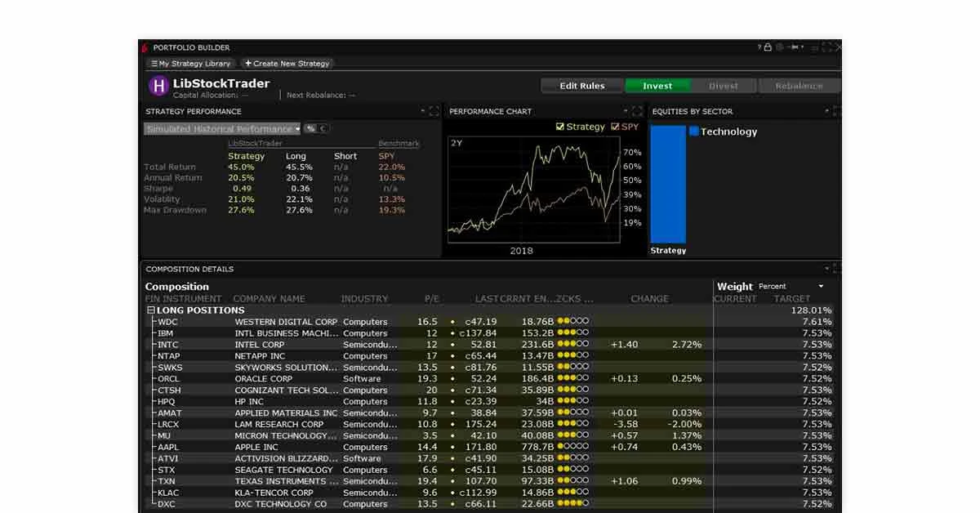980x513 pixels.
Task: Switch to the Create New Strategy tab
Action: [x=287, y=63]
